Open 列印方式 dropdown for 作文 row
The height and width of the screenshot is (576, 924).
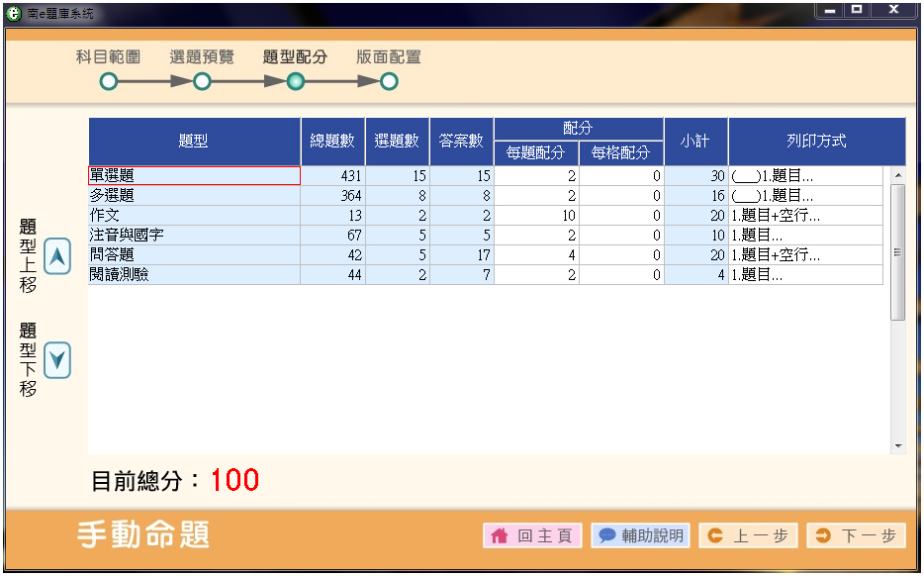click(805, 216)
